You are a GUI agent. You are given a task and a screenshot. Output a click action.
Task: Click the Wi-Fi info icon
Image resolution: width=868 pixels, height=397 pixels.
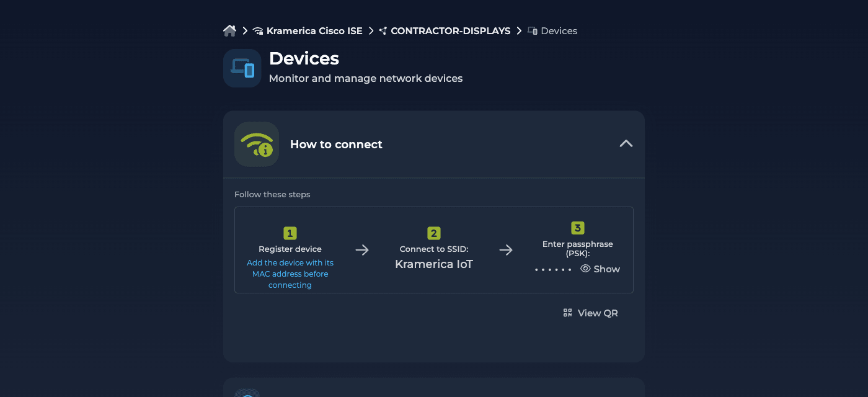(x=257, y=144)
